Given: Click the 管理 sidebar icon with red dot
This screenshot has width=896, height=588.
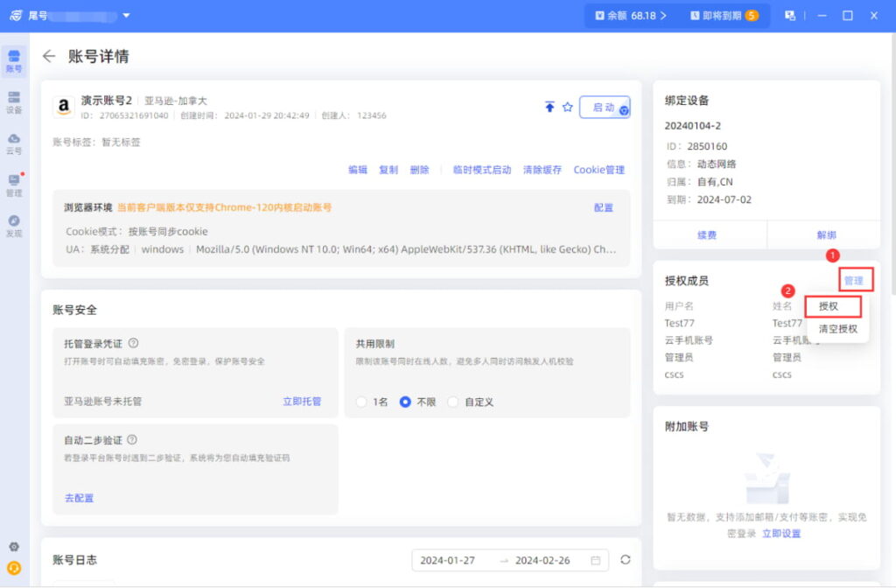Looking at the screenshot, I should (x=13, y=181).
